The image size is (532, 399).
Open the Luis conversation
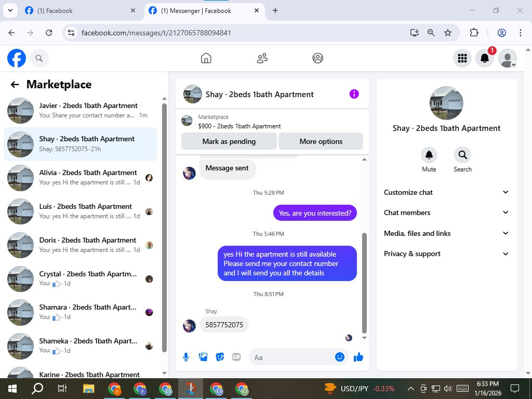(80, 211)
